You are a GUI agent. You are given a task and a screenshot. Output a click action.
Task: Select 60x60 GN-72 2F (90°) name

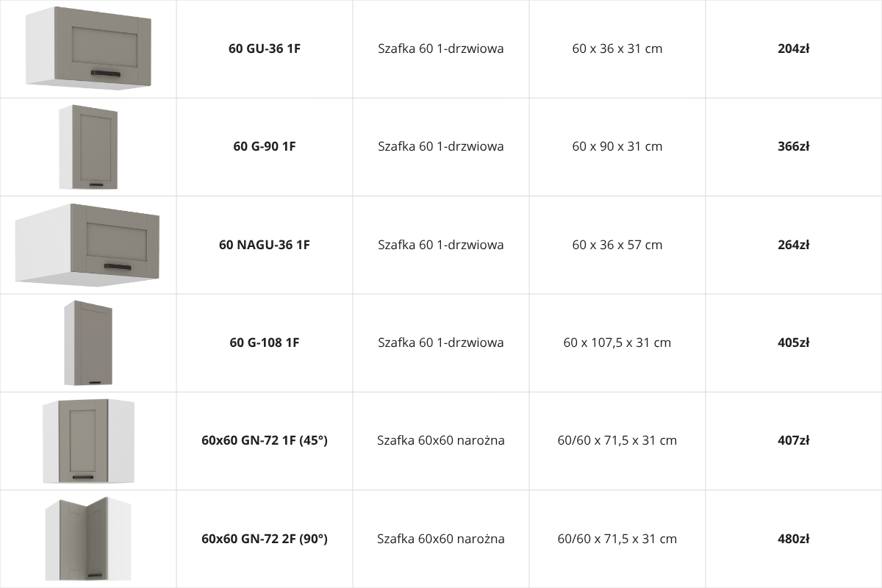click(x=265, y=539)
